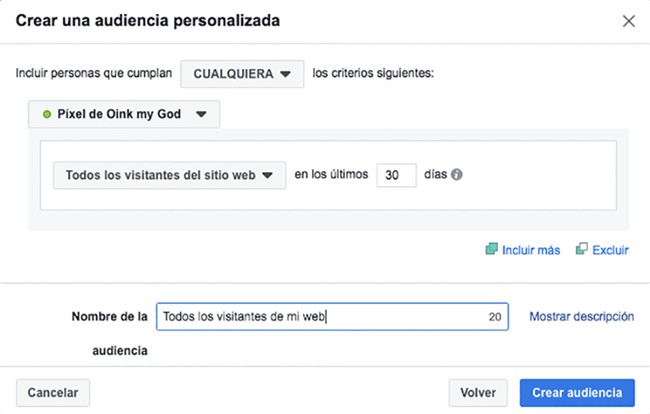The width and height of the screenshot is (650, 414).
Task: Click the Cancelar button
Action: [x=53, y=393]
